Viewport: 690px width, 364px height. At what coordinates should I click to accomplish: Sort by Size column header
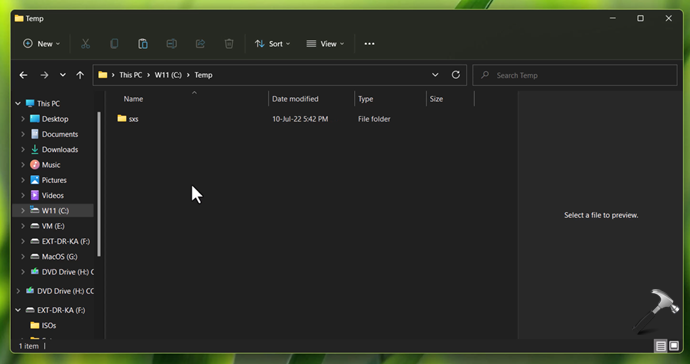(x=436, y=99)
